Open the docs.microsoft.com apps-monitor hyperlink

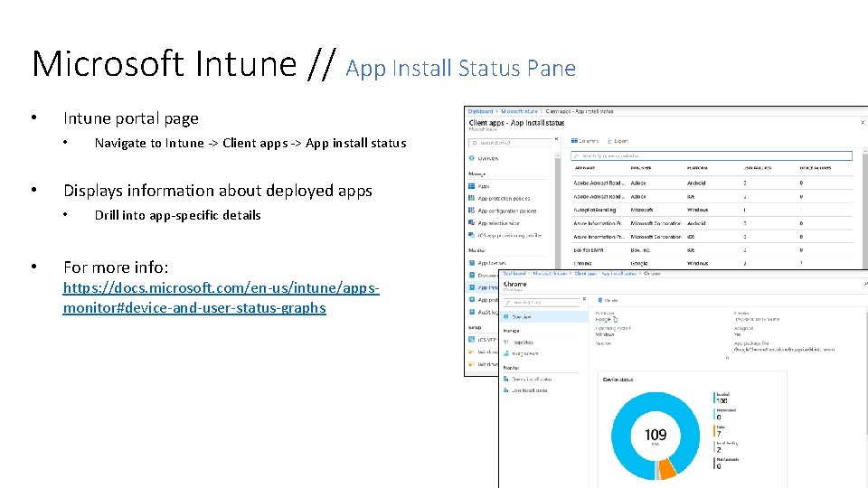point(221,297)
